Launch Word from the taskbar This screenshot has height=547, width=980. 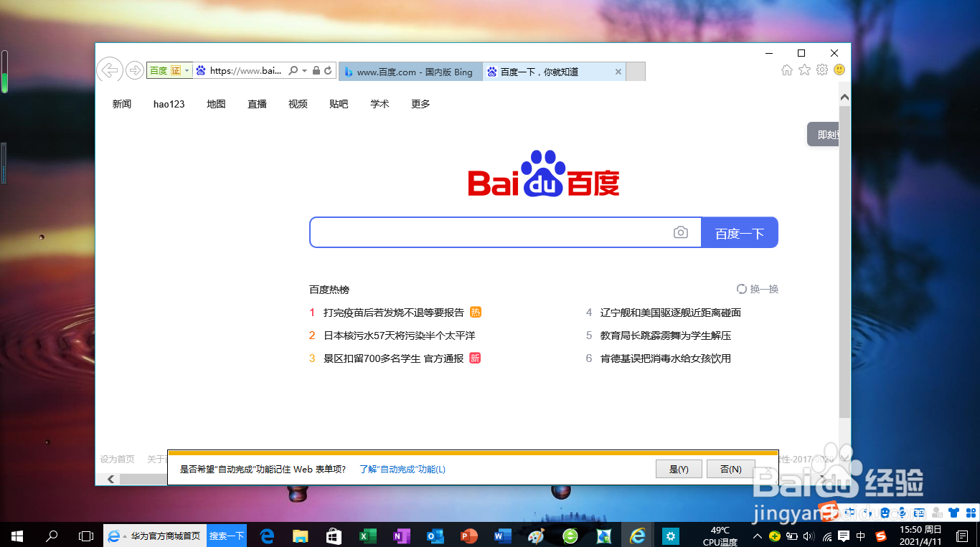tap(503, 536)
